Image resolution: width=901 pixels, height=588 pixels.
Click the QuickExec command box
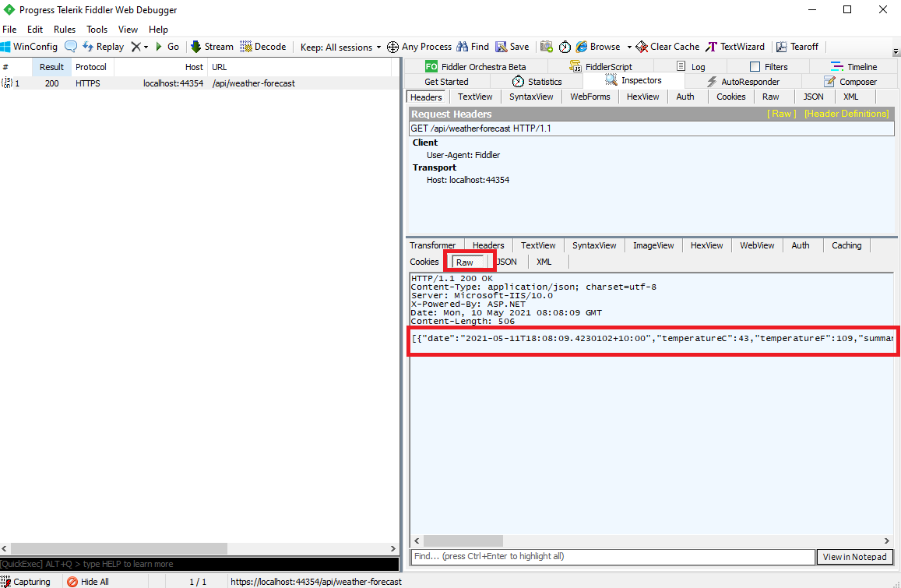[199, 564]
